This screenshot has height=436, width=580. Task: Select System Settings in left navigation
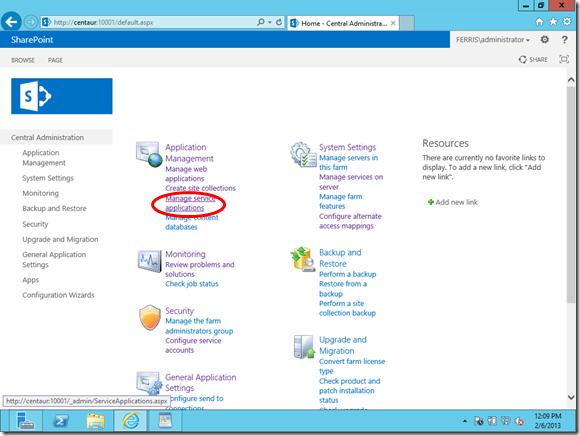48,178
